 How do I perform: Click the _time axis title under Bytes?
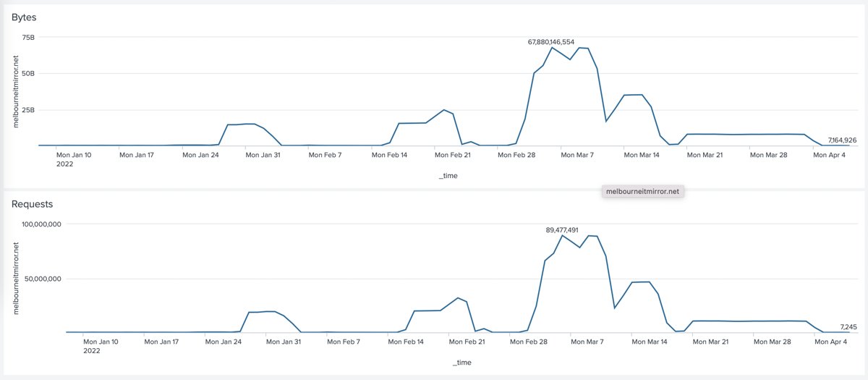[x=448, y=175]
